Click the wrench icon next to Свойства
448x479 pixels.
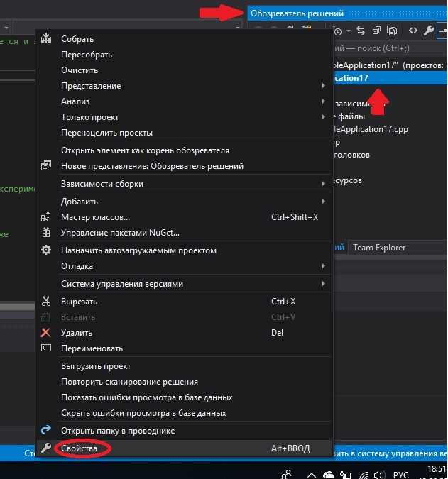(x=47, y=448)
